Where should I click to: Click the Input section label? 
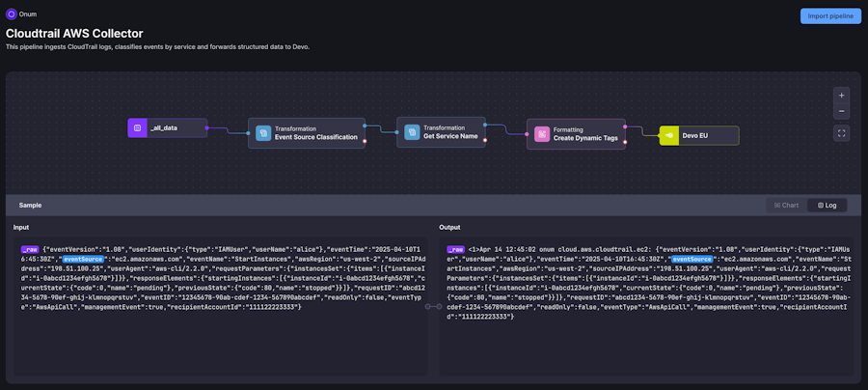(21, 227)
